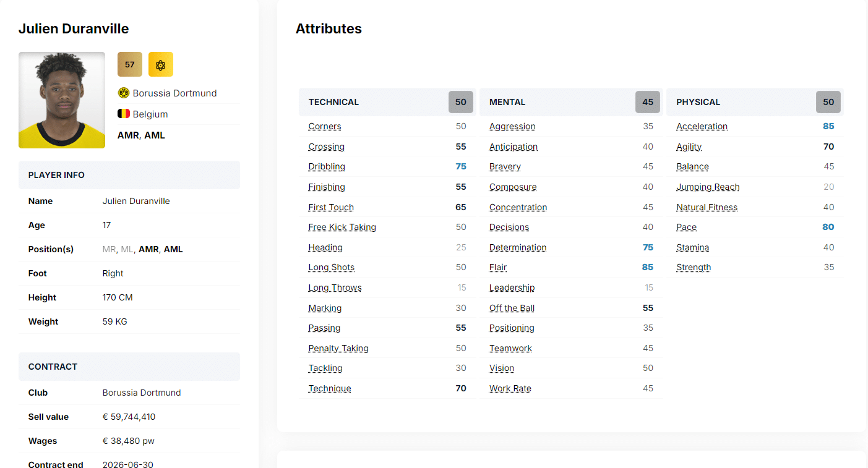Viewport: 868px width, 468px height.
Task: Click the Acceleration attribute label
Action: (702, 127)
